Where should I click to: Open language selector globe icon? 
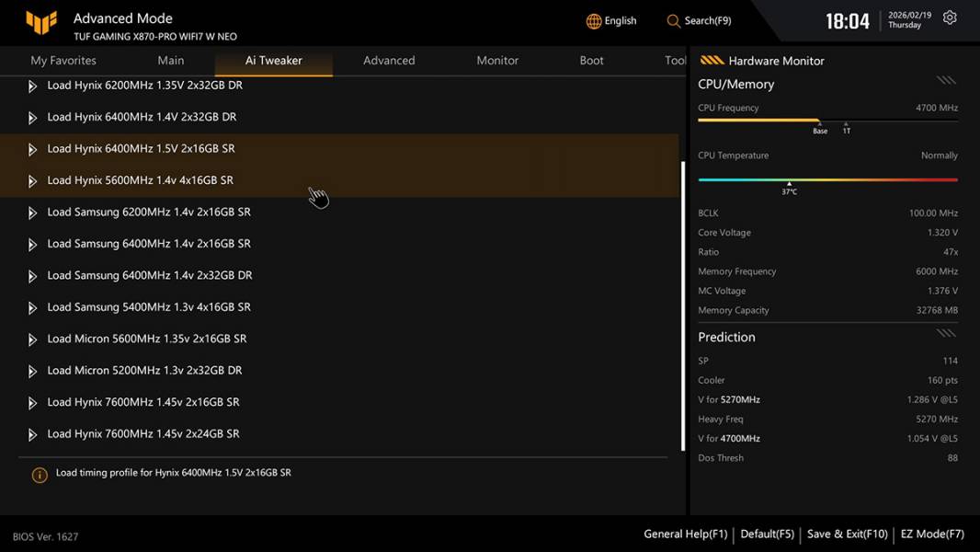point(594,21)
